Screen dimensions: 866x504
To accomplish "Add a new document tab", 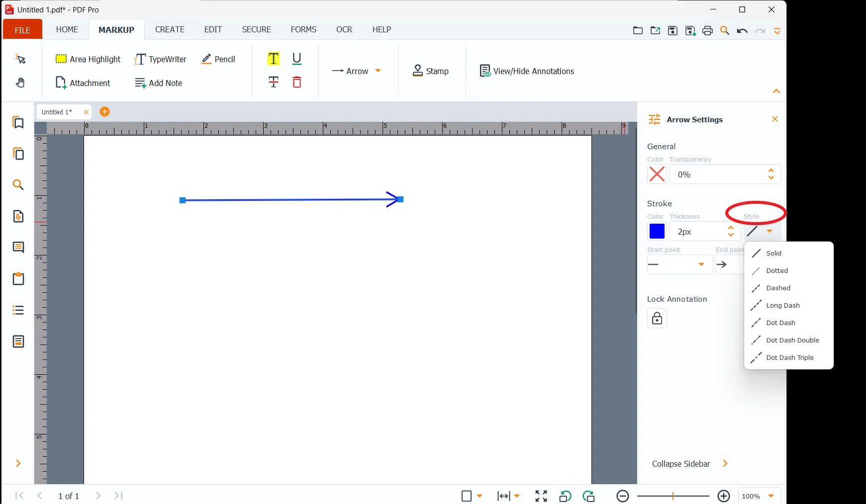I will coord(104,112).
